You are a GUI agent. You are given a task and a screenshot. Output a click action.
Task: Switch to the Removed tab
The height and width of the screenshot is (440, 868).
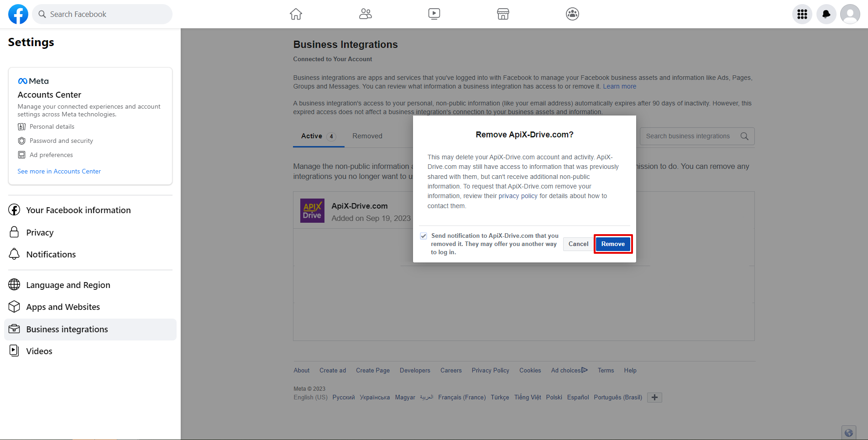tap(367, 136)
